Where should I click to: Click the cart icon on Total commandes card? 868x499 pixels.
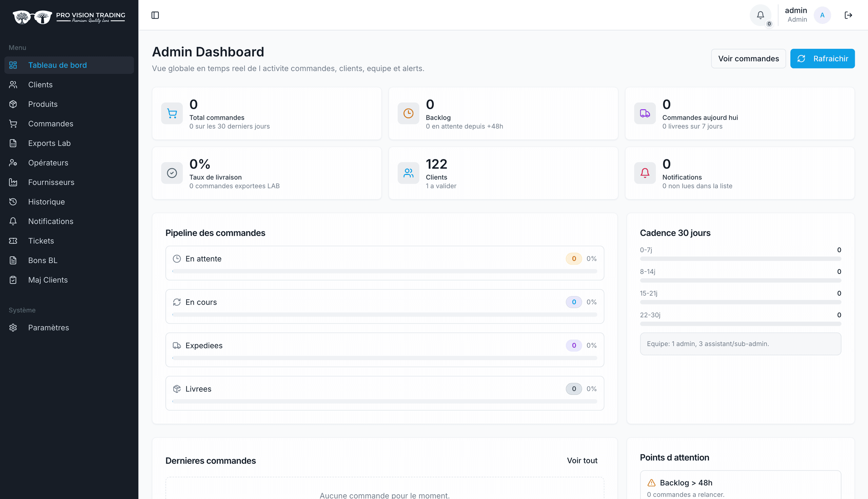172,114
